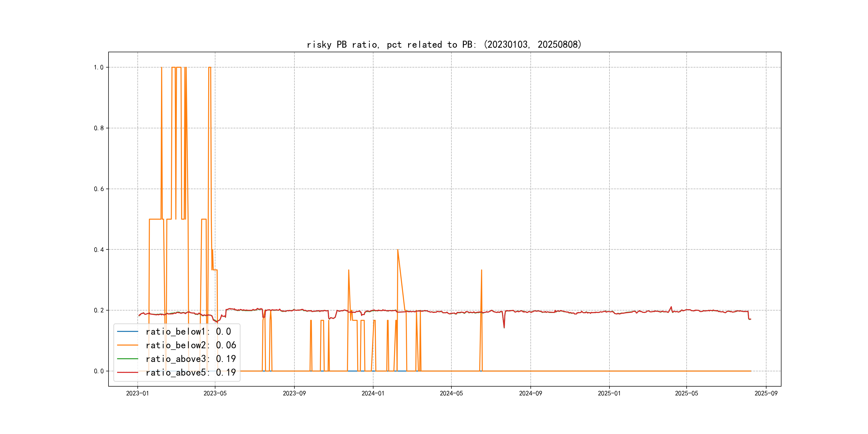The width and height of the screenshot is (868, 434).
Task: Click the 2023-01 x-axis tick label
Action: (x=137, y=393)
